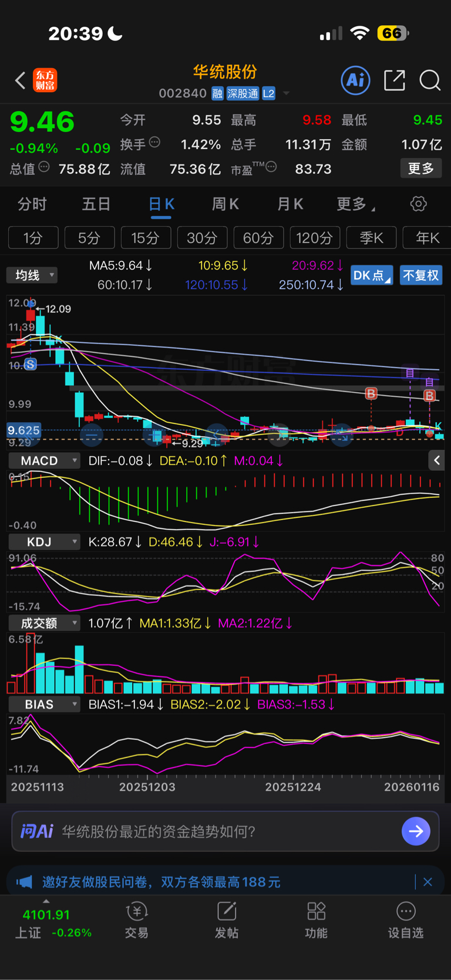Open BIAS indicator dropdown
The width and height of the screenshot is (451, 980).
[45, 704]
